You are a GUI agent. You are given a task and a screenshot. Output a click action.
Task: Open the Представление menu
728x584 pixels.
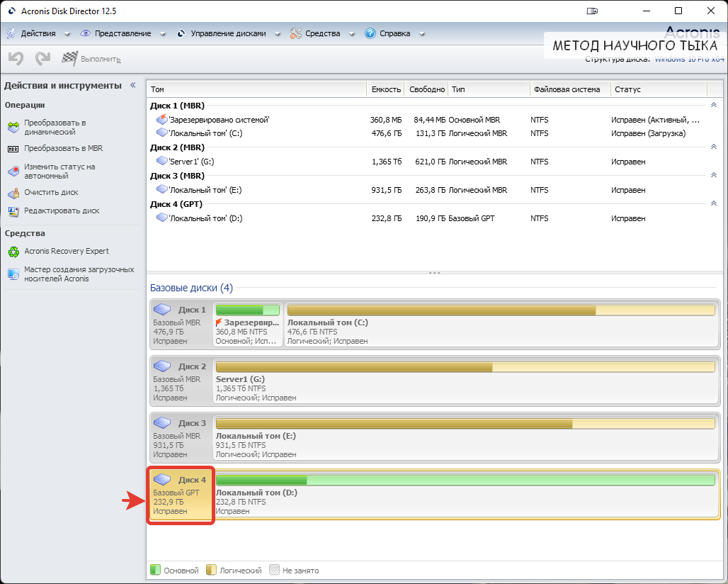tap(123, 33)
